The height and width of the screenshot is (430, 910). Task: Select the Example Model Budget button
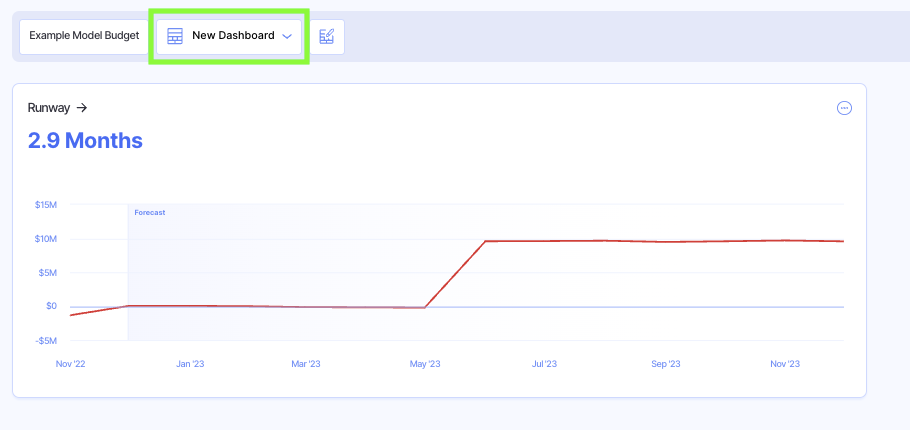(84, 36)
